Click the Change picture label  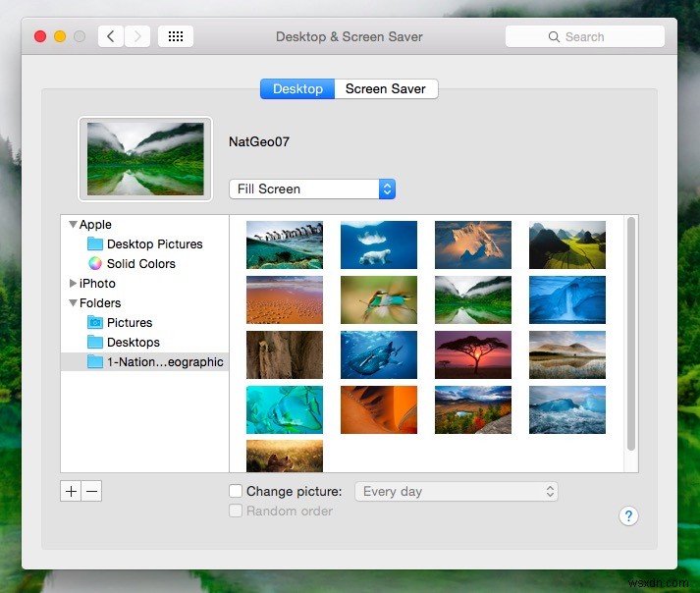(x=295, y=491)
